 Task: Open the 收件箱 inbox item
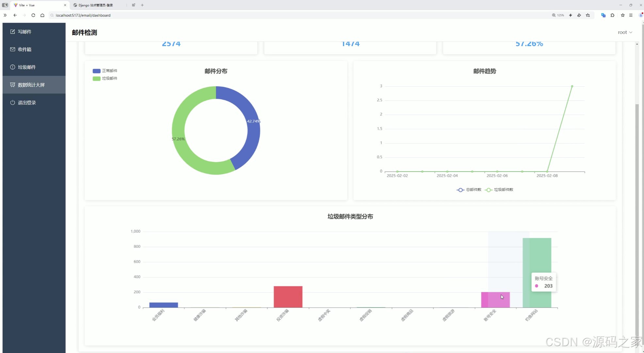[x=24, y=49]
